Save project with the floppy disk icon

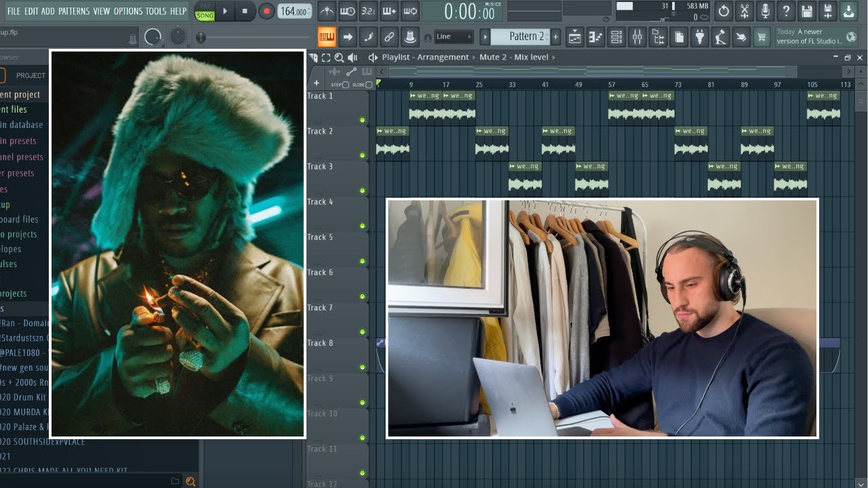point(807,12)
